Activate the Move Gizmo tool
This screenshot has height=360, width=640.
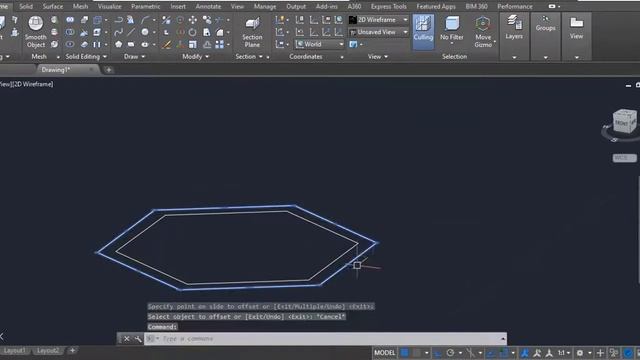coord(483,32)
